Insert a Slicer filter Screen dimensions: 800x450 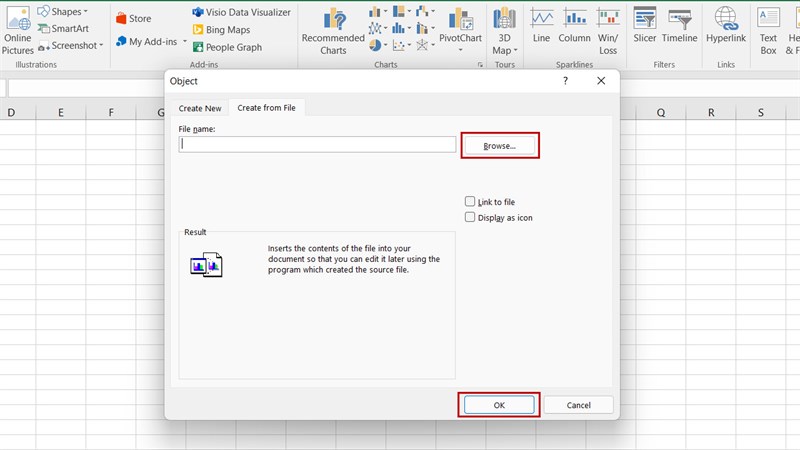point(645,24)
